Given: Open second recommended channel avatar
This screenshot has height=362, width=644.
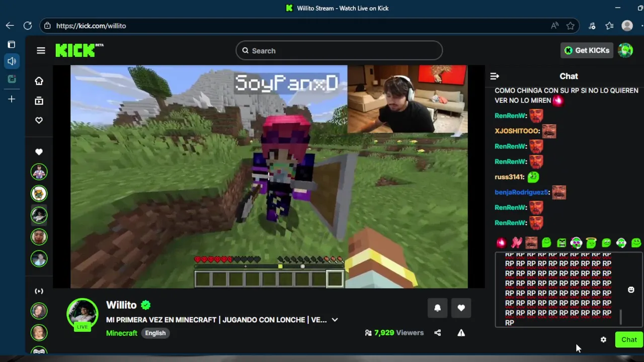Looking at the screenshot, I should (39, 333).
